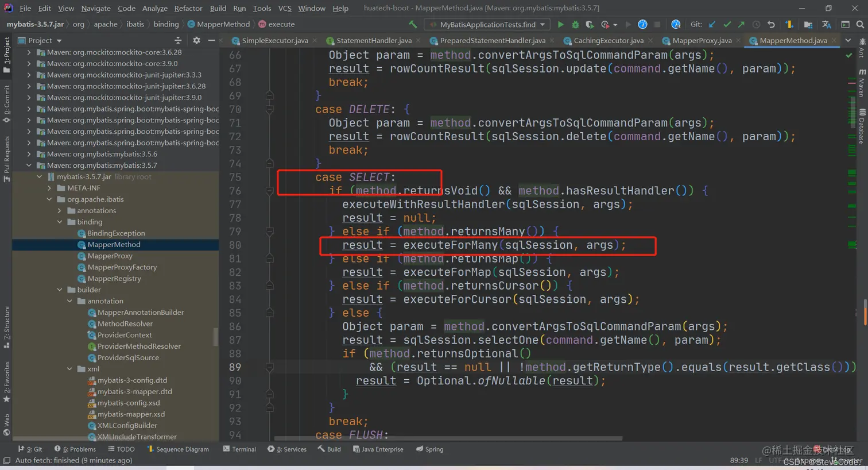Expand the annotations package

tap(60, 210)
